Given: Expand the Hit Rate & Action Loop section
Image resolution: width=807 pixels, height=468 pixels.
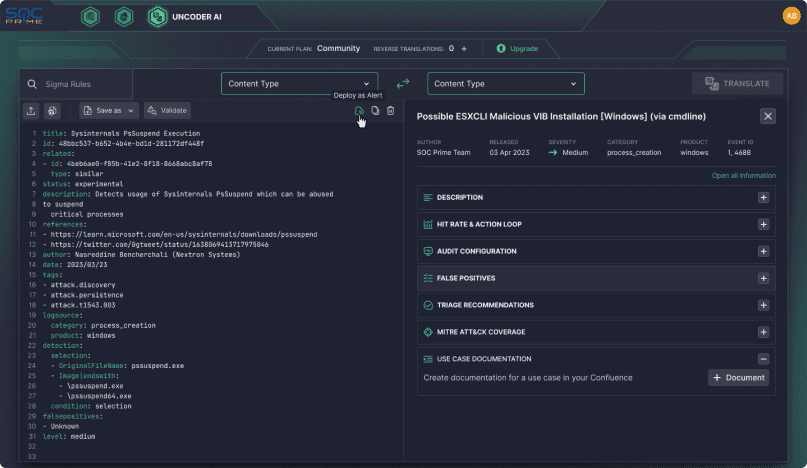Looking at the screenshot, I should [x=763, y=225].
